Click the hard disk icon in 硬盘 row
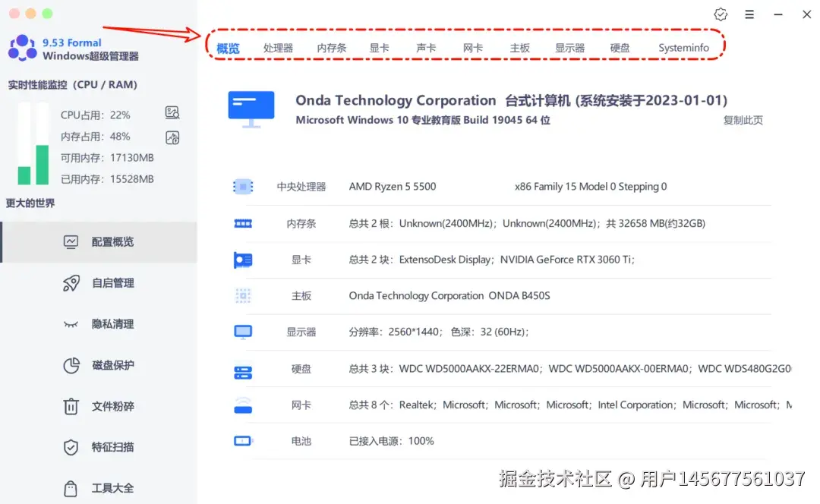The width and height of the screenshot is (820, 504). [x=243, y=372]
